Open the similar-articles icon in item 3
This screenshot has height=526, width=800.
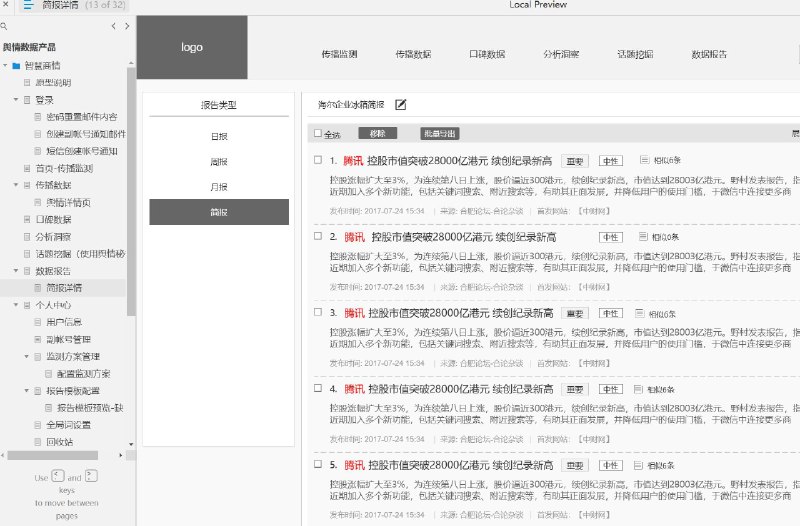[640, 313]
